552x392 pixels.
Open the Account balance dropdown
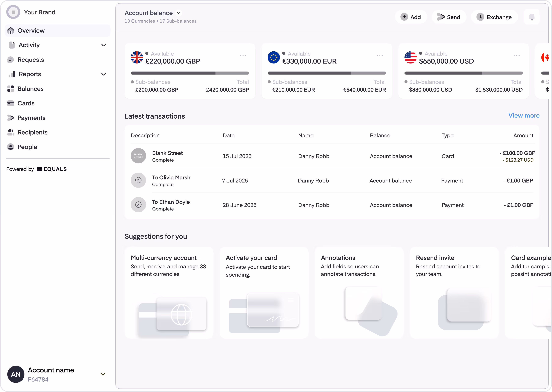179,13
